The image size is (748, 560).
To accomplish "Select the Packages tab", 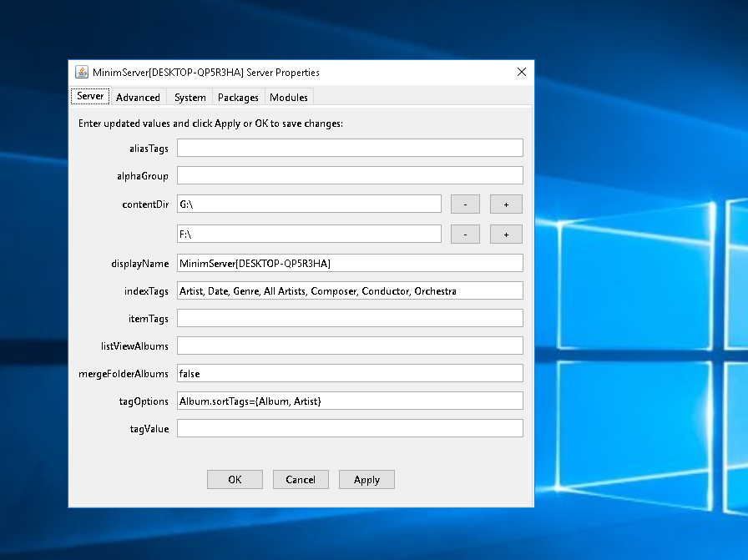I will tap(238, 97).
